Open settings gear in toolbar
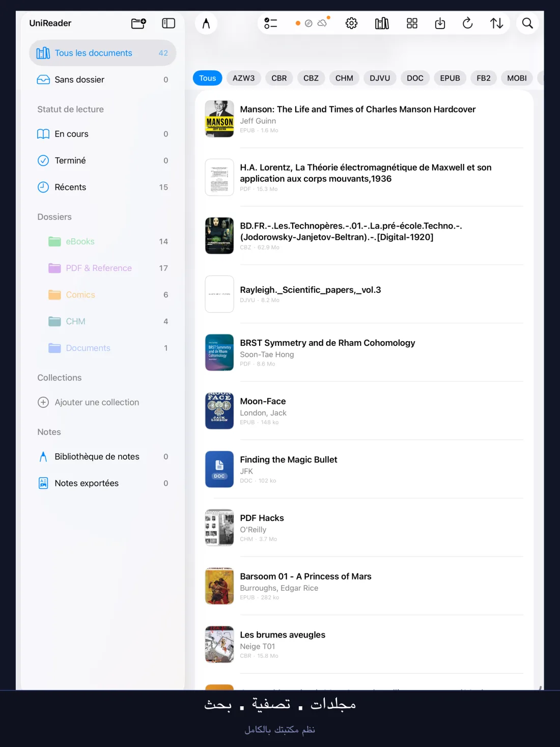This screenshot has width=560, height=747. [351, 23]
